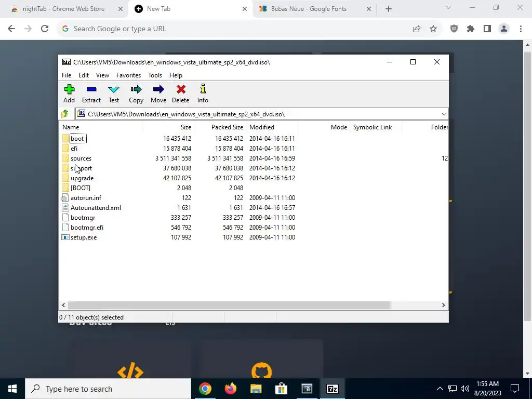Open Microsoft Store from the taskbar
Screen dimensions: 532x399
pyautogui.click(x=282, y=389)
